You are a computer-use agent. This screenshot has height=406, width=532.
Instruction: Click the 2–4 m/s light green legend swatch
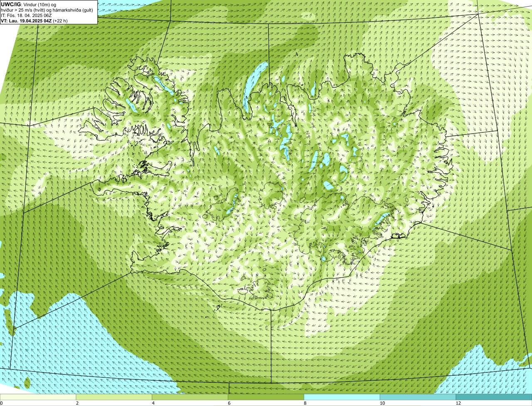coord(114,397)
